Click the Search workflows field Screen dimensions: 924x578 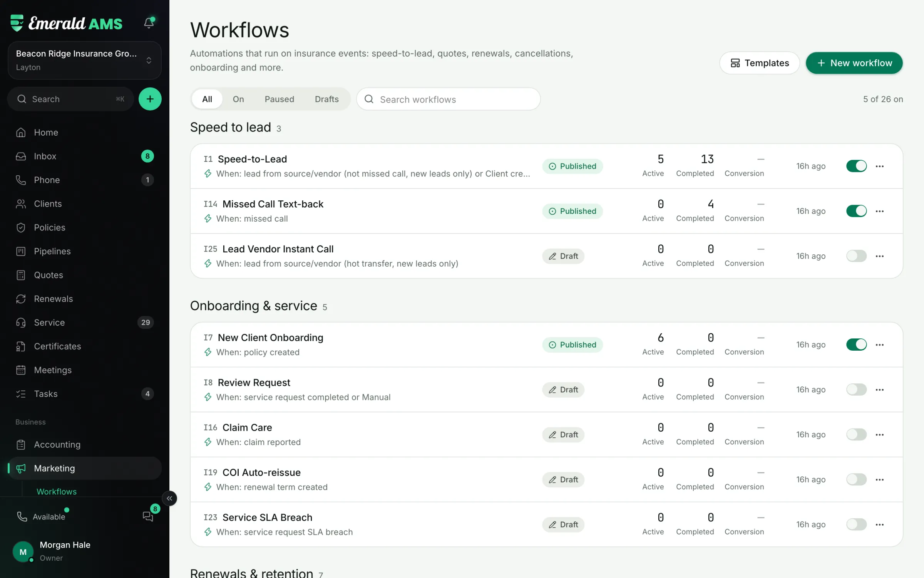[448, 99]
